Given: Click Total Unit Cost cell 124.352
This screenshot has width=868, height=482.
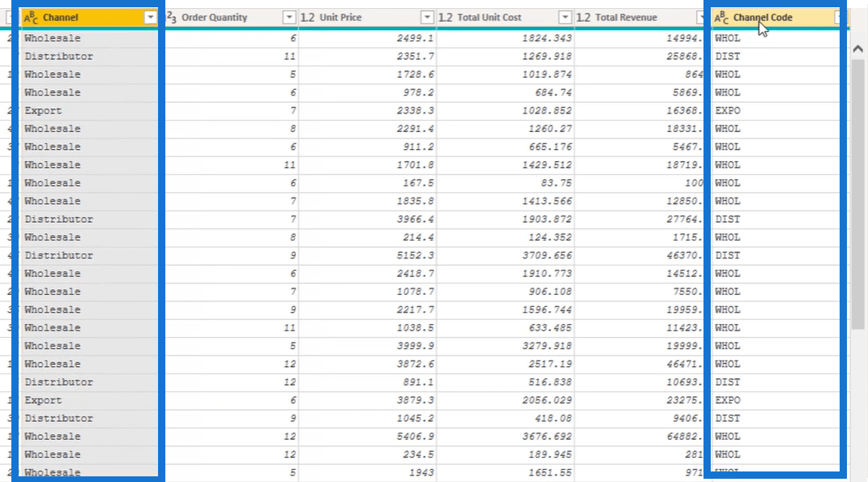Looking at the screenshot, I should (506, 237).
